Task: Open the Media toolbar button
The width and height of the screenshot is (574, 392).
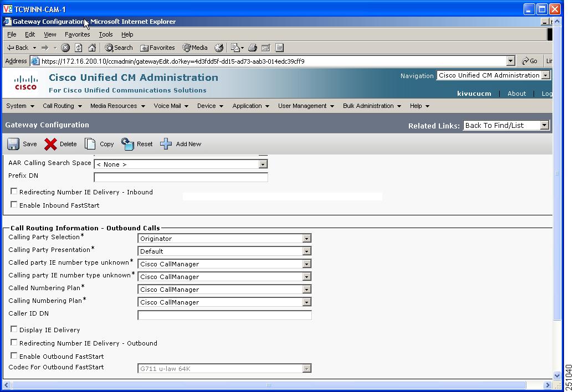Action: tap(195, 48)
